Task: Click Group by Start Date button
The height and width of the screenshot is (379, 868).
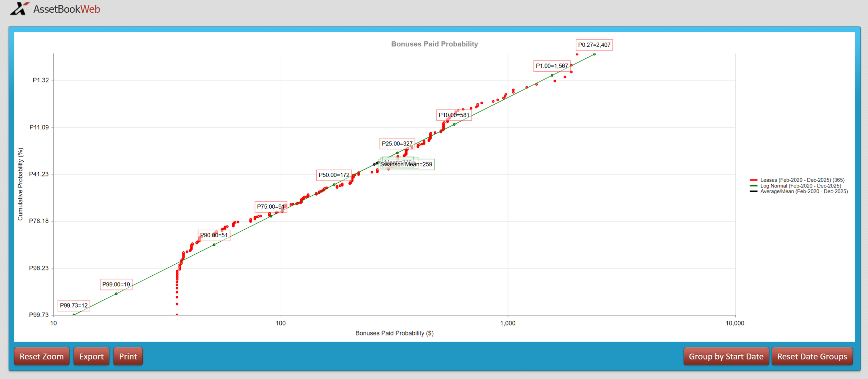Action: (726, 356)
